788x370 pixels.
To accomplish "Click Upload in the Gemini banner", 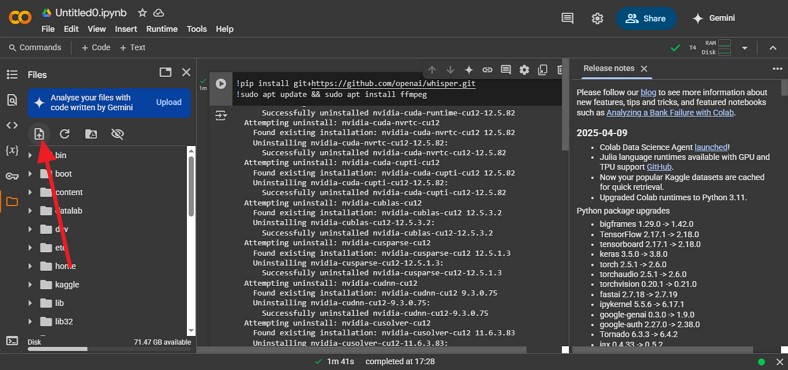I will [x=168, y=102].
